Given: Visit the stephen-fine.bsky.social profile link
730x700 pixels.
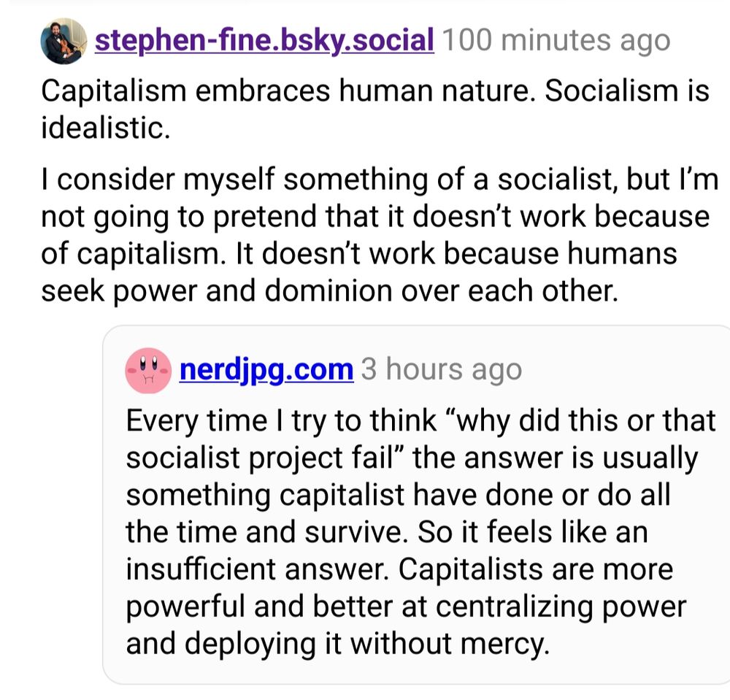Looking at the screenshot, I should pos(264,40).
